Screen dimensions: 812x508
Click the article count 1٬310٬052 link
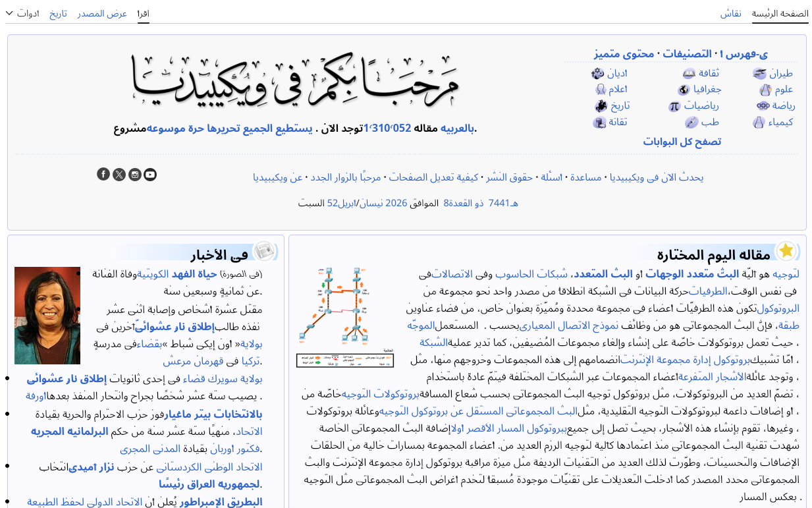pyautogui.click(x=387, y=128)
